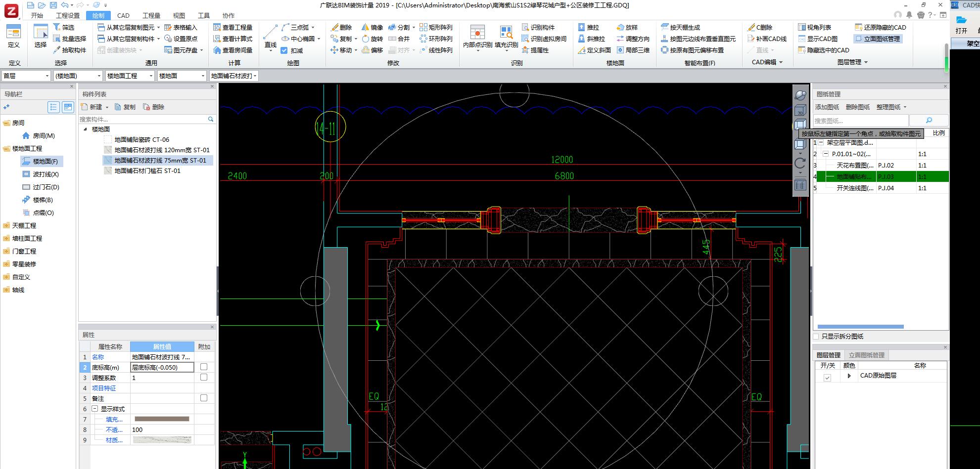
Task: Open the (楼地面) category dropdown
Action: click(78, 76)
